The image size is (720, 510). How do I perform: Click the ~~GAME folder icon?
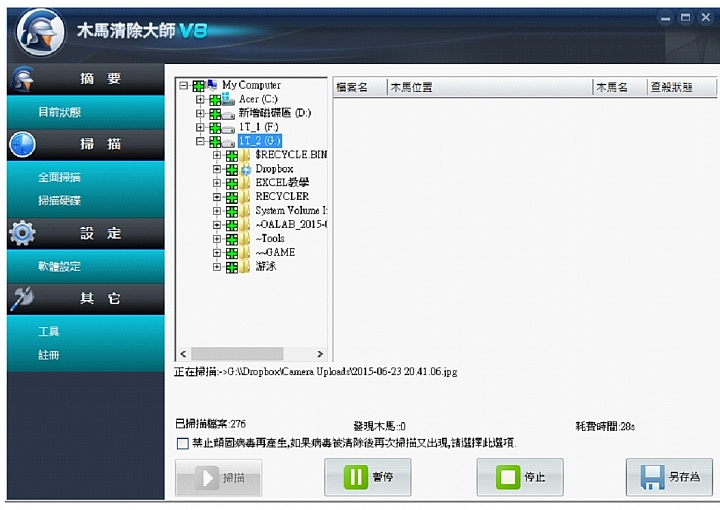click(x=246, y=253)
